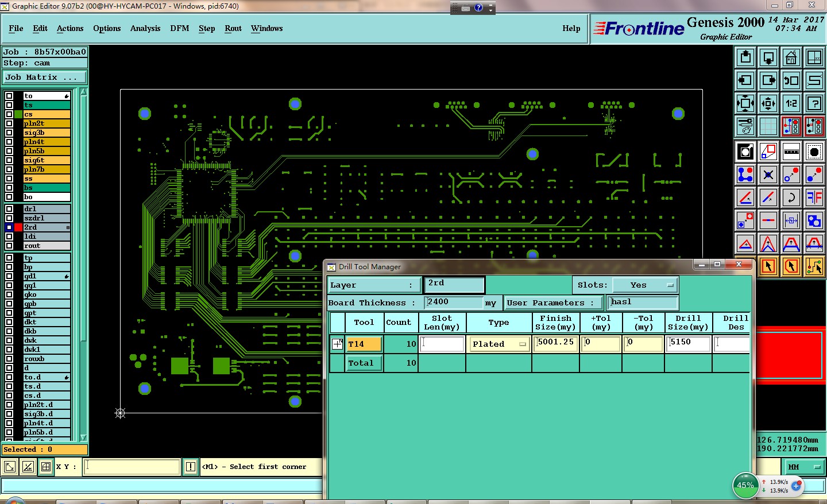Image resolution: width=827 pixels, height=504 pixels.
Task: Click the mirror F tool icon
Action: point(814,197)
